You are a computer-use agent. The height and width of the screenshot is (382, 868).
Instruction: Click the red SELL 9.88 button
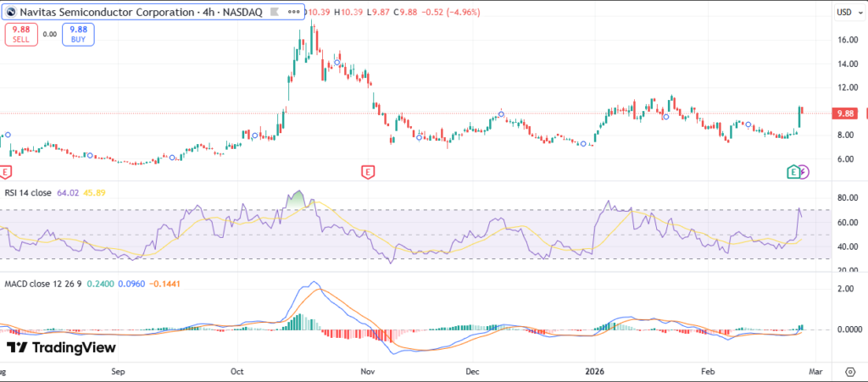tap(19, 34)
